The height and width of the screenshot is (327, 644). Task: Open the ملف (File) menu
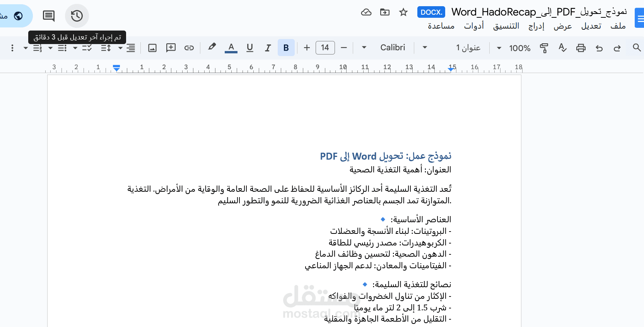[x=618, y=26]
